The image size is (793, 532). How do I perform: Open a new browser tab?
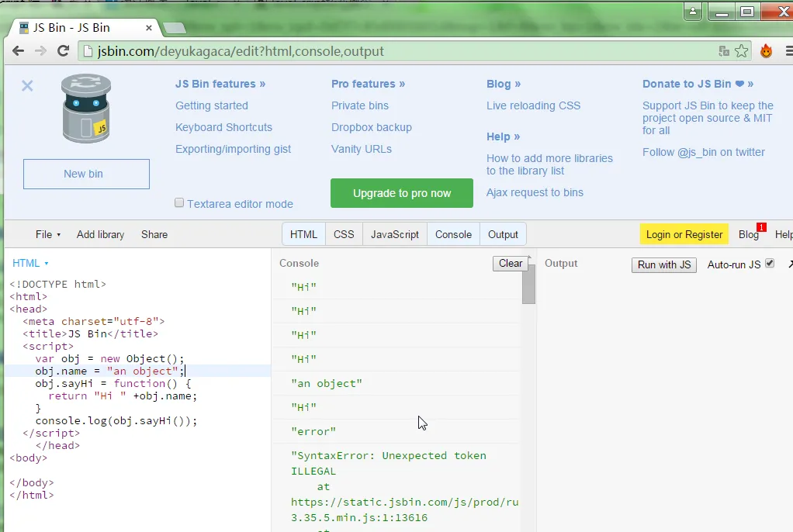[175, 28]
